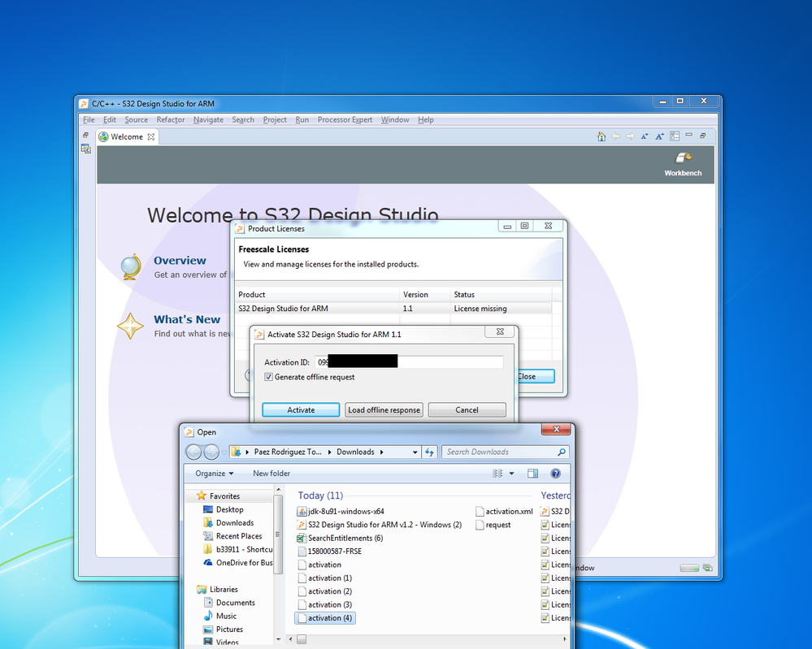Click the Activate button
The image size is (812, 649).
[x=301, y=410]
